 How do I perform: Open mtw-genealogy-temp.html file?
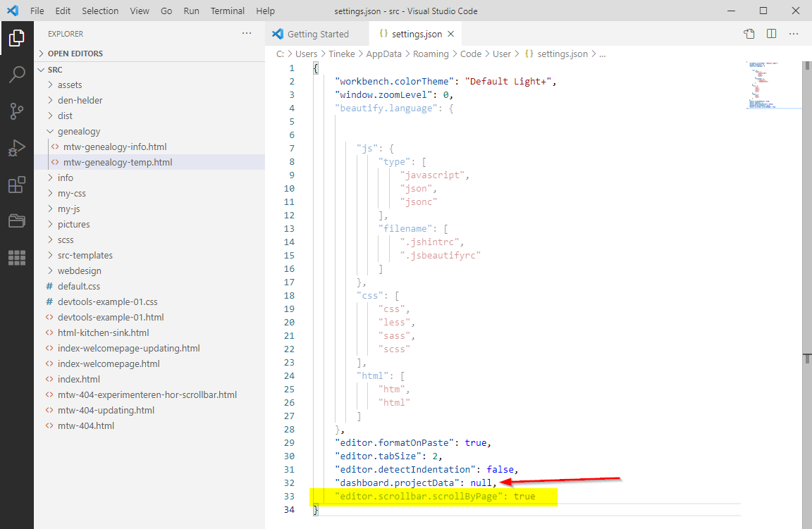tap(149, 163)
